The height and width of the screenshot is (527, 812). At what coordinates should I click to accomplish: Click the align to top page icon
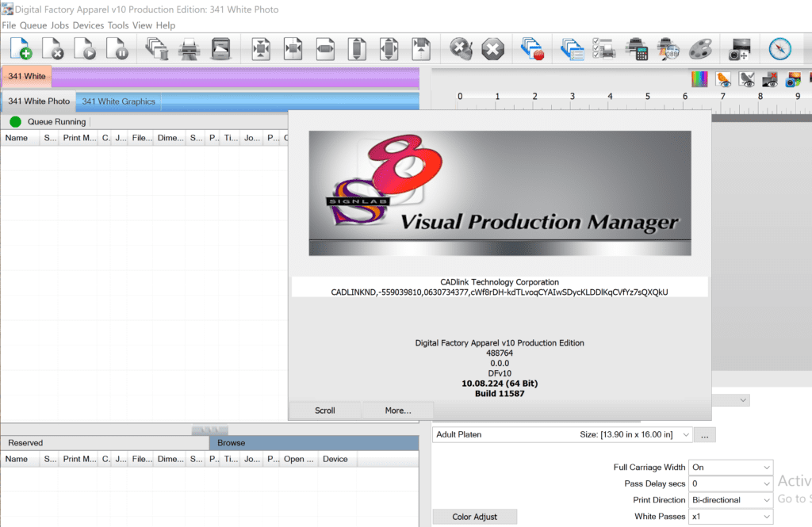421,49
